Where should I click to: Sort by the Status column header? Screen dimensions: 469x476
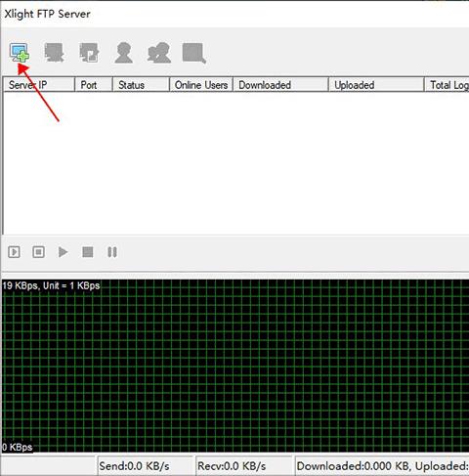(141, 85)
